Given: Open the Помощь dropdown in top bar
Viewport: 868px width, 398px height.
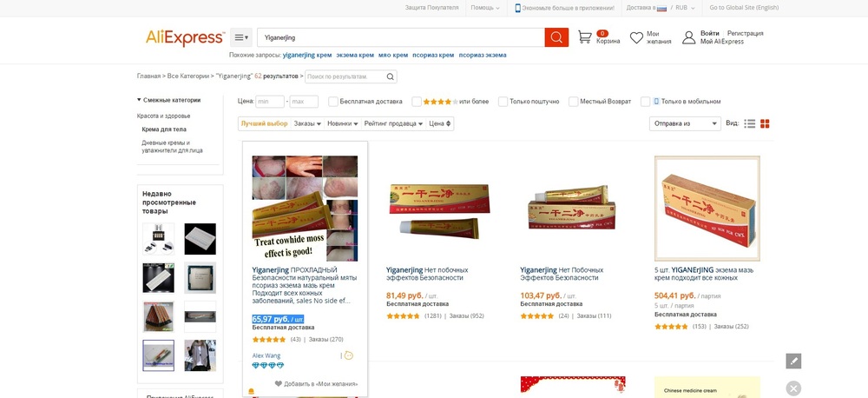Looking at the screenshot, I should [485, 8].
